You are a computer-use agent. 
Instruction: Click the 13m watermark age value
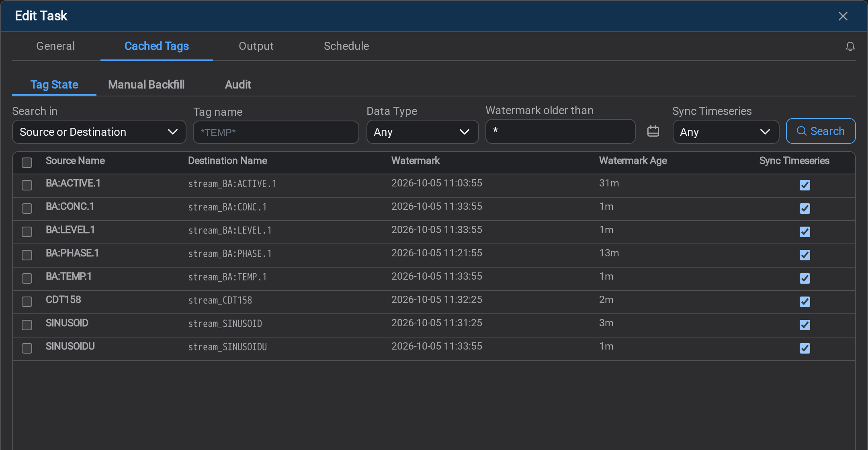(609, 253)
